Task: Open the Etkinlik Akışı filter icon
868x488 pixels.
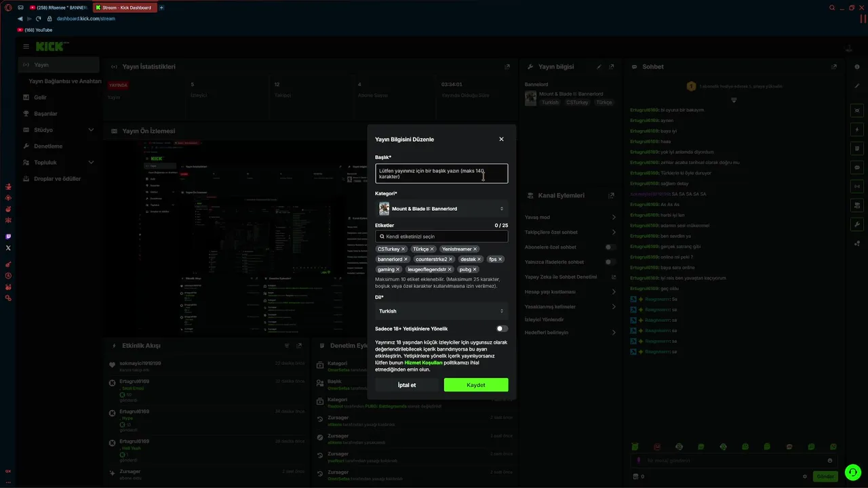Action: tap(287, 346)
